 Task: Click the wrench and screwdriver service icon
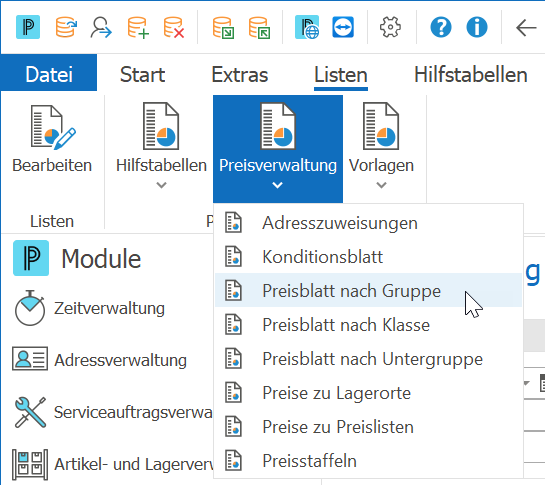click(x=30, y=412)
